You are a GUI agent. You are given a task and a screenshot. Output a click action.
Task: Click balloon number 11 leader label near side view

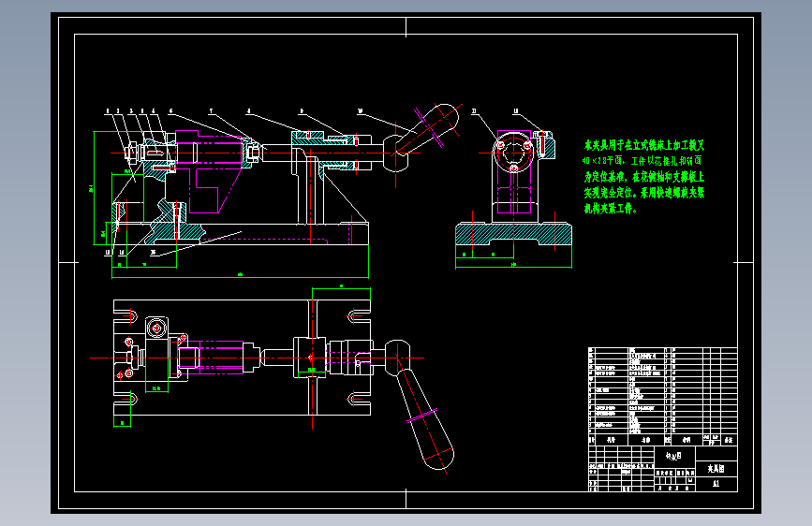click(x=474, y=111)
